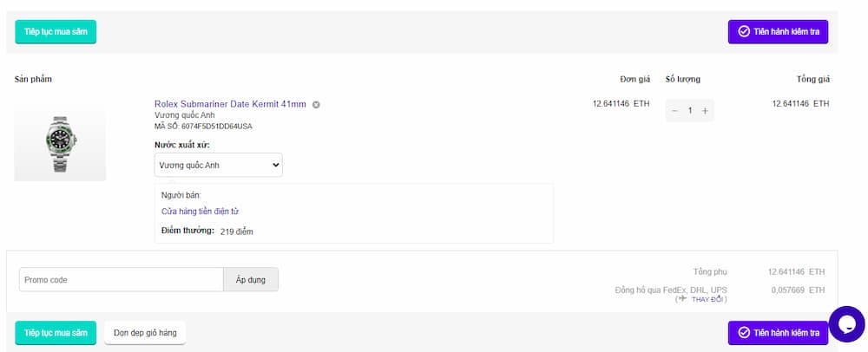Click the top Tiến hành kiểm tra label

coord(786,32)
